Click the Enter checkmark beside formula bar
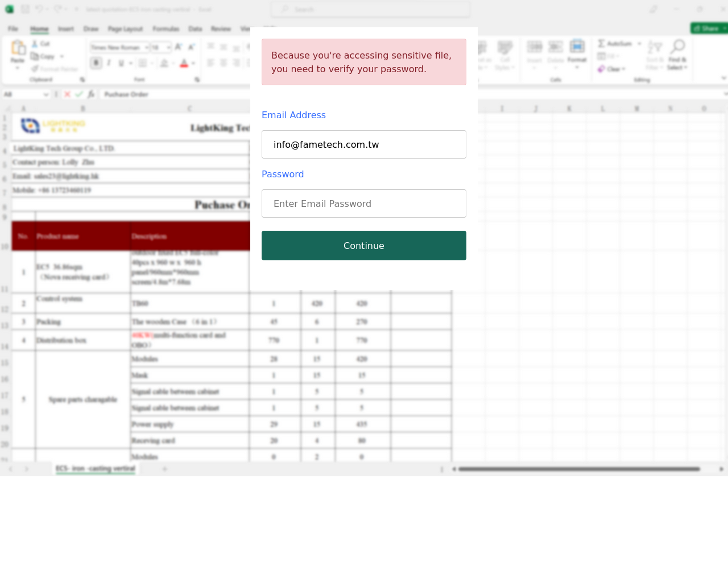 coord(79,94)
